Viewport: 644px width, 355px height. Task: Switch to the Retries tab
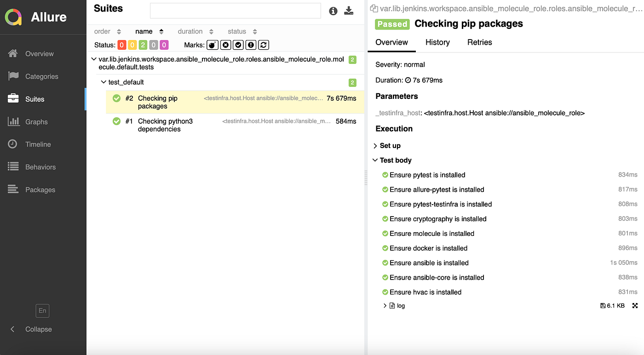coord(479,42)
